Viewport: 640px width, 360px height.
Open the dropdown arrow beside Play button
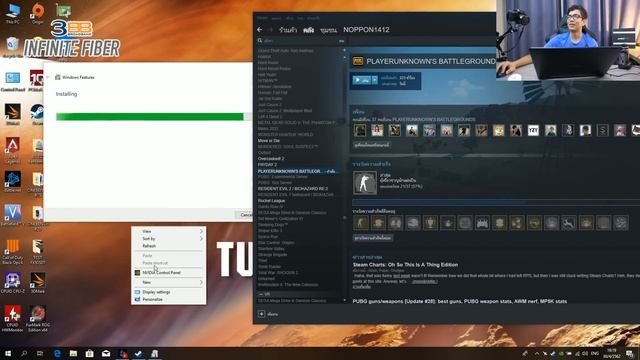coord(375,80)
